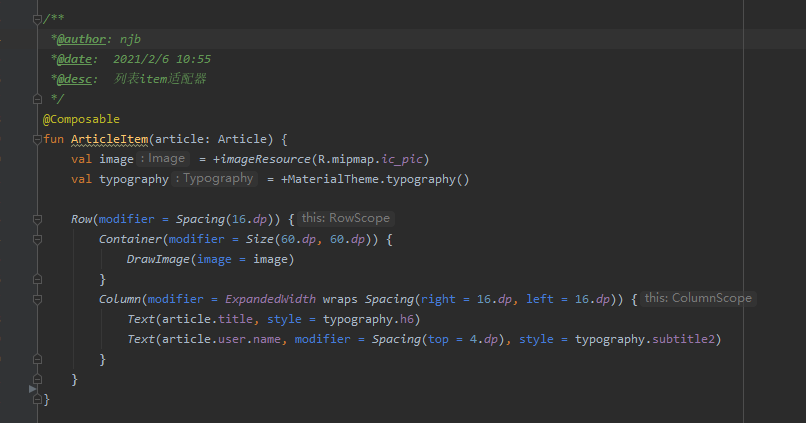Click Text call with article.user.name
Viewport: 806px width, 423px height.
coord(141,340)
